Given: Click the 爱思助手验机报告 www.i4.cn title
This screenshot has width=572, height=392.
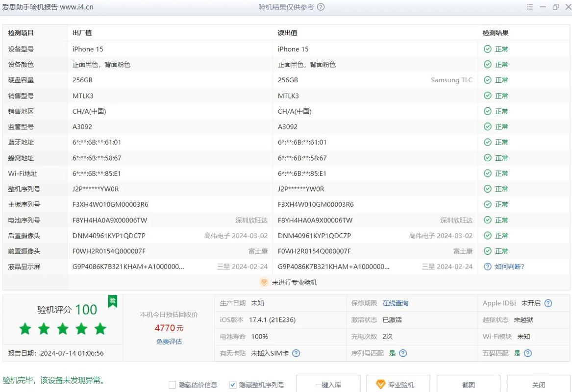Looking at the screenshot, I should pyautogui.click(x=48, y=7).
